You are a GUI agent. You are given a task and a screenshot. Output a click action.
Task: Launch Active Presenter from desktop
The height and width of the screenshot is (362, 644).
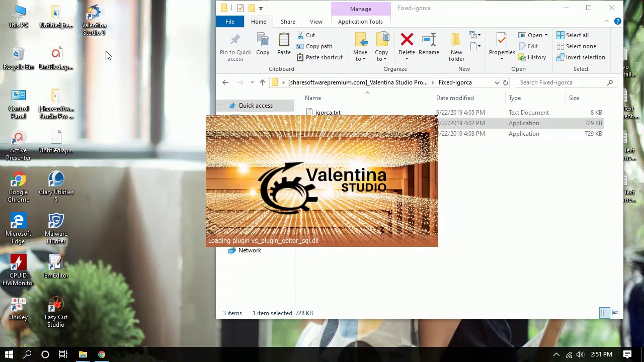[x=19, y=146]
